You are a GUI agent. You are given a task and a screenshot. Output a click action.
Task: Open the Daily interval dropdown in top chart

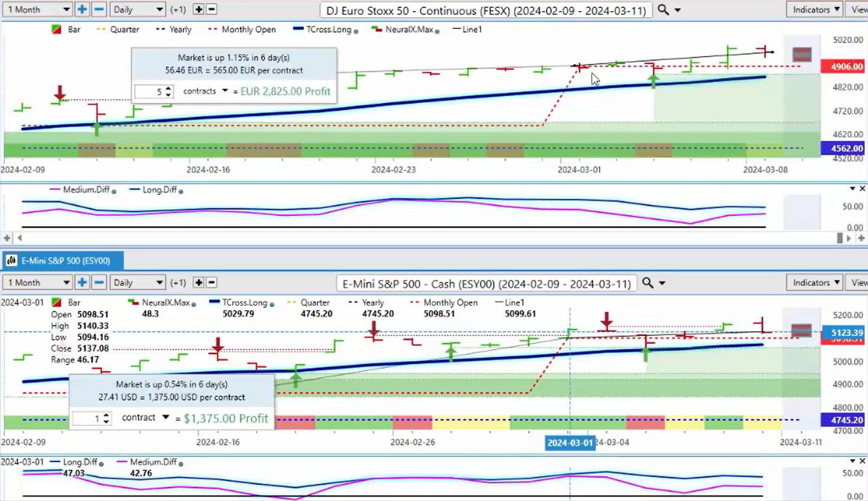(137, 10)
